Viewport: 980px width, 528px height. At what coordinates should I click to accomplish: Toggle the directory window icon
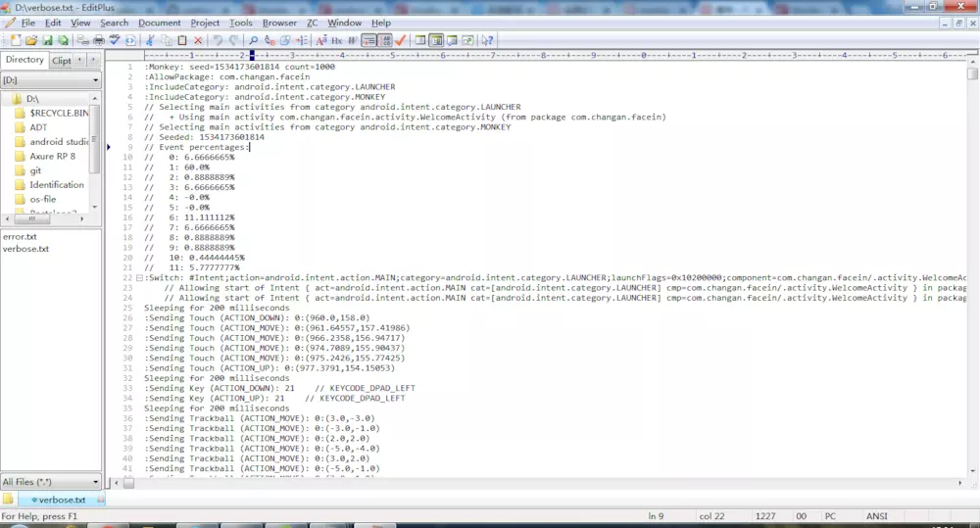420,40
